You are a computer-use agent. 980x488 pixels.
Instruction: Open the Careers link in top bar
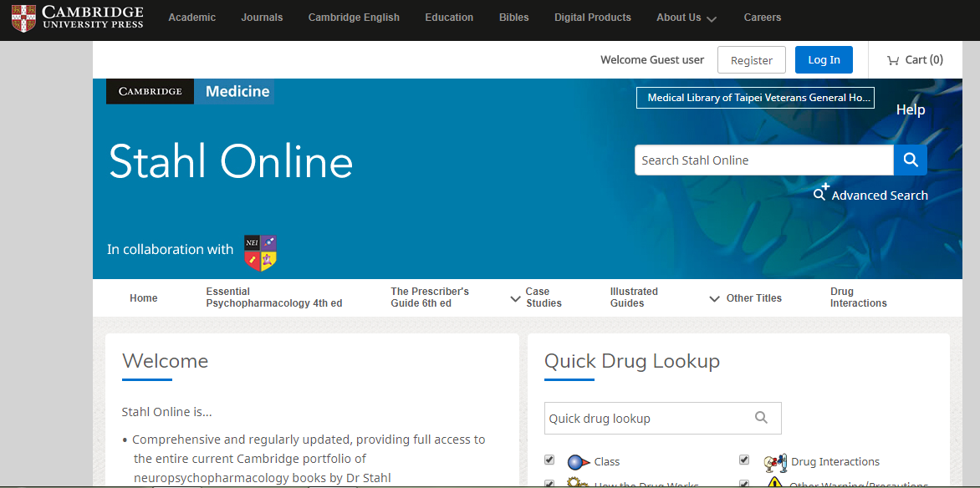point(763,18)
